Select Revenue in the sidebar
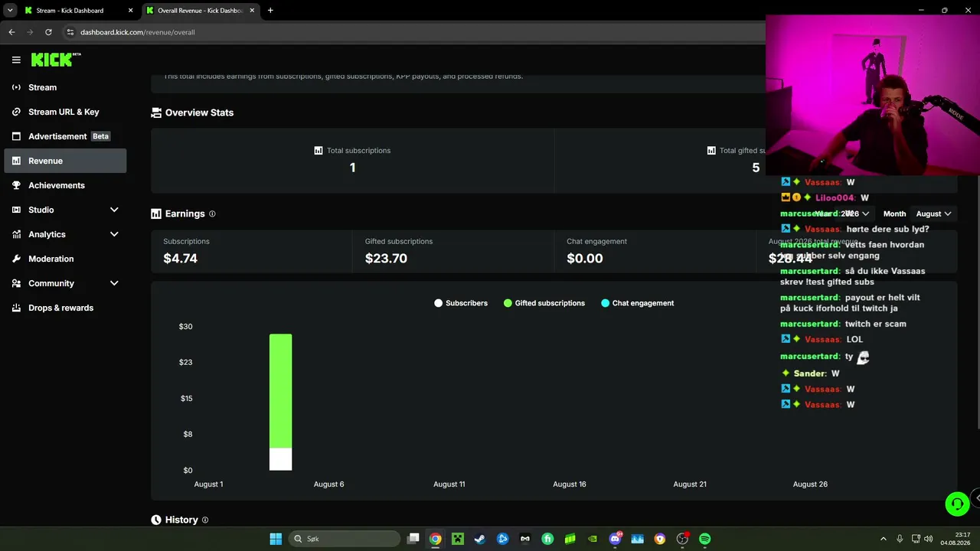The image size is (980, 551). (x=65, y=161)
